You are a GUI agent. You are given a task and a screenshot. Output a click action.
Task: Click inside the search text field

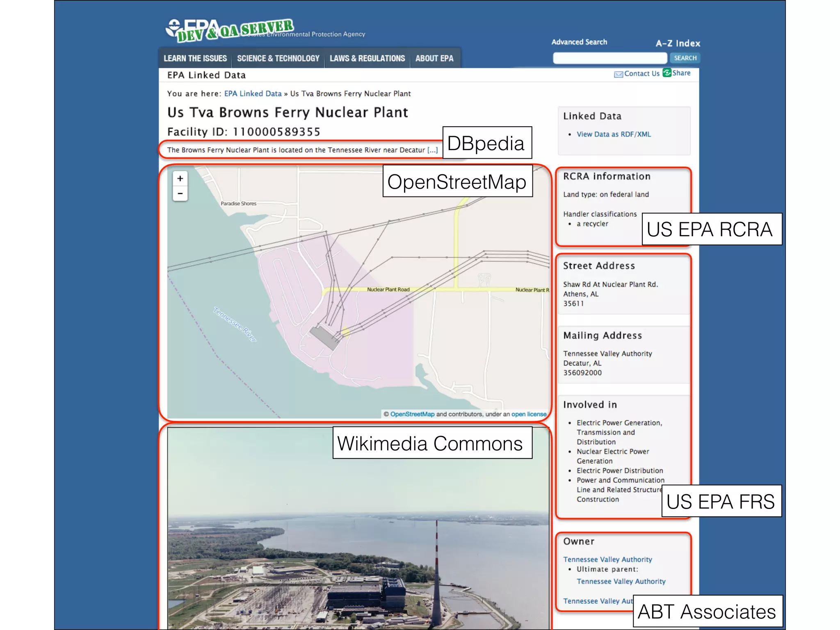coord(610,58)
